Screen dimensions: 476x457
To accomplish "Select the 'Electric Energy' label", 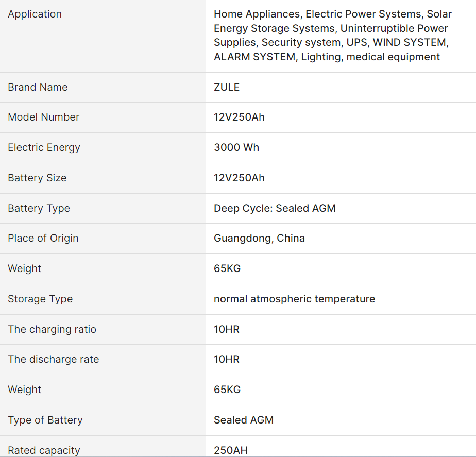I will tap(44, 147).
